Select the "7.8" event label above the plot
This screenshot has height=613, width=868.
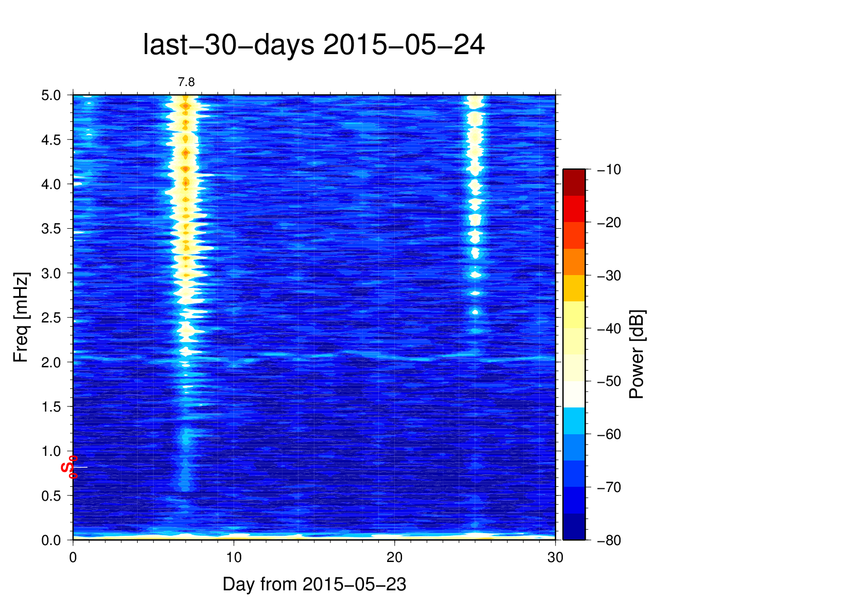pyautogui.click(x=186, y=82)
